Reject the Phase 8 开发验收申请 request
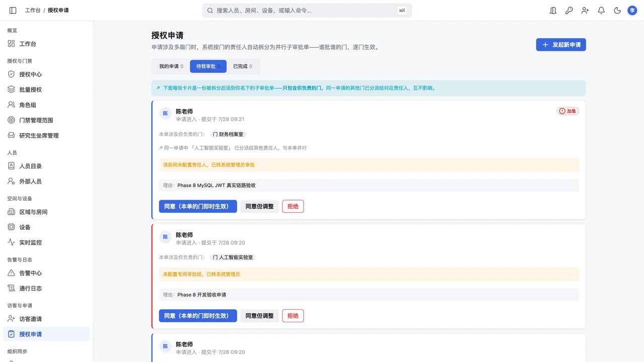 pos(293,316)
